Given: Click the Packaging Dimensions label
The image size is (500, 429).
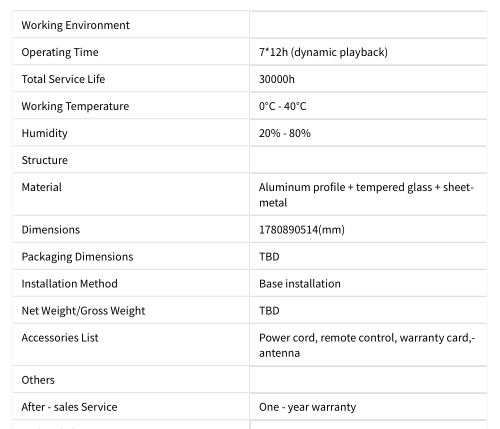Looking at the screenshot, I should 77,257.
